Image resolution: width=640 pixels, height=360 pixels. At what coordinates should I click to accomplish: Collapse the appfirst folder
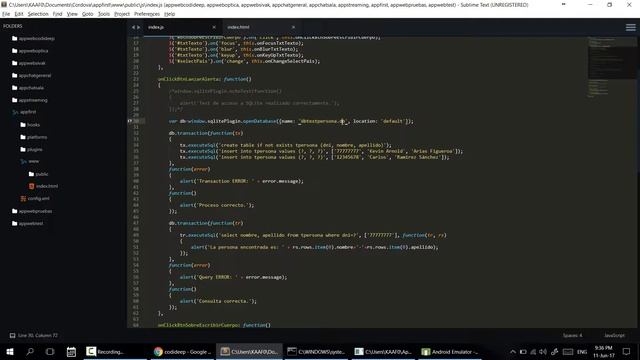click(x=24, y=112)
